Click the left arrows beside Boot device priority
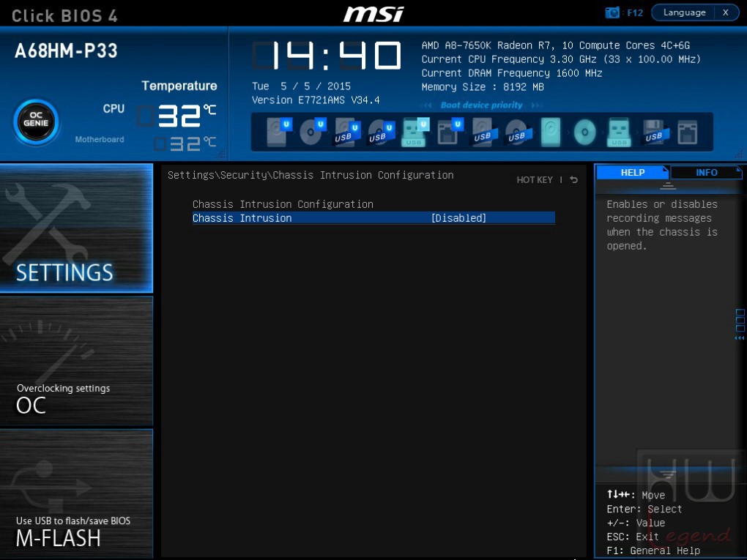This screenshot has height=560, width=747. [x=426, y=105]
